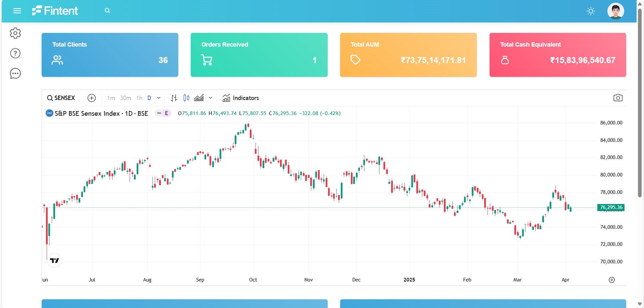The image size is (644, 308).
Task: Click the cash money bag icon
Action: pos(505,60)
